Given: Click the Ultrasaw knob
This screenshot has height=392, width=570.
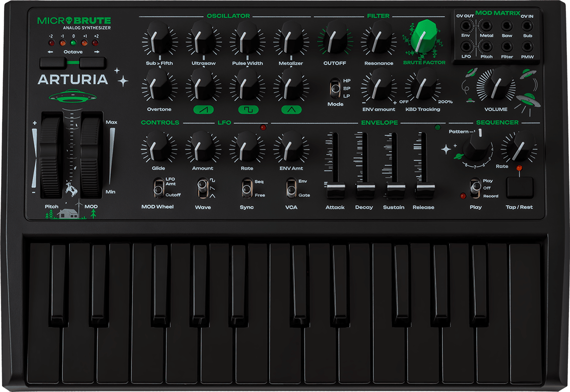Looking at the screenshot, I should 203,39.
